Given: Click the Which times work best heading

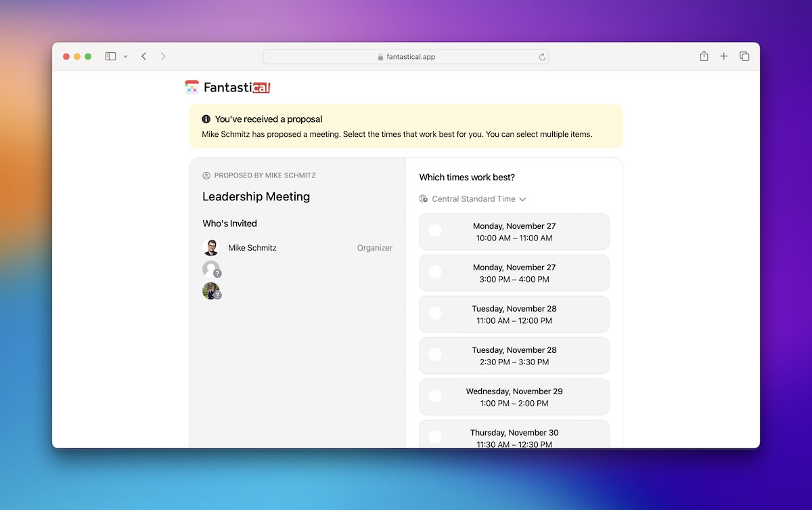Looking at the screenshot, I should pos(467,177).
